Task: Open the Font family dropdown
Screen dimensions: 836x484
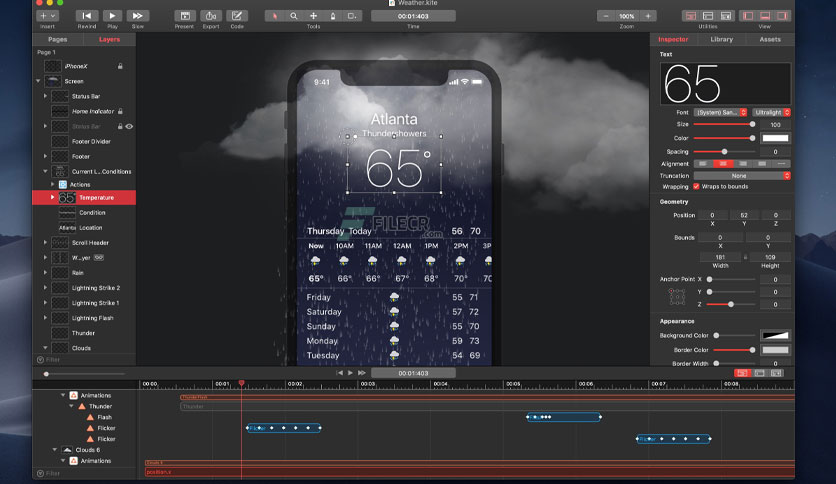Action: [720, 112]
